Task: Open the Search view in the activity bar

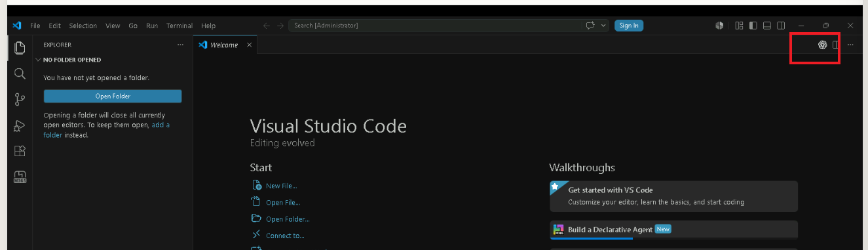Action: click(x=20, y=73)
